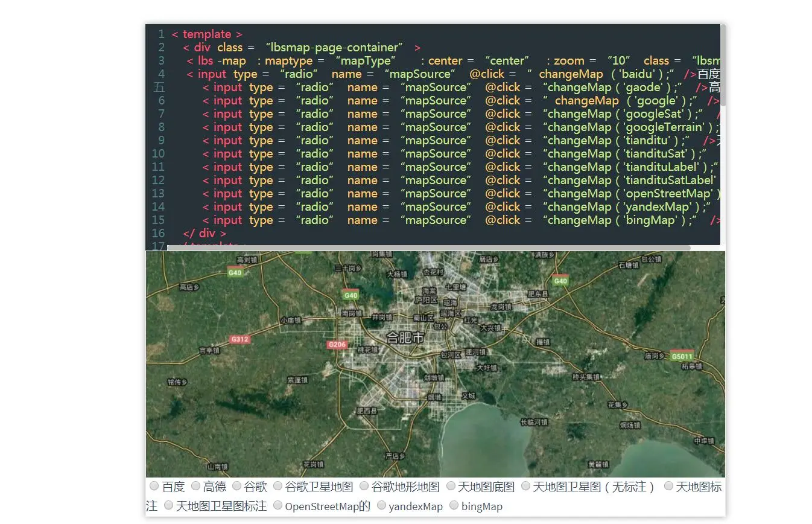Screen dimensions: 812x524
Task: Click the G206 road shield on the map
Action: pos(337,345)
